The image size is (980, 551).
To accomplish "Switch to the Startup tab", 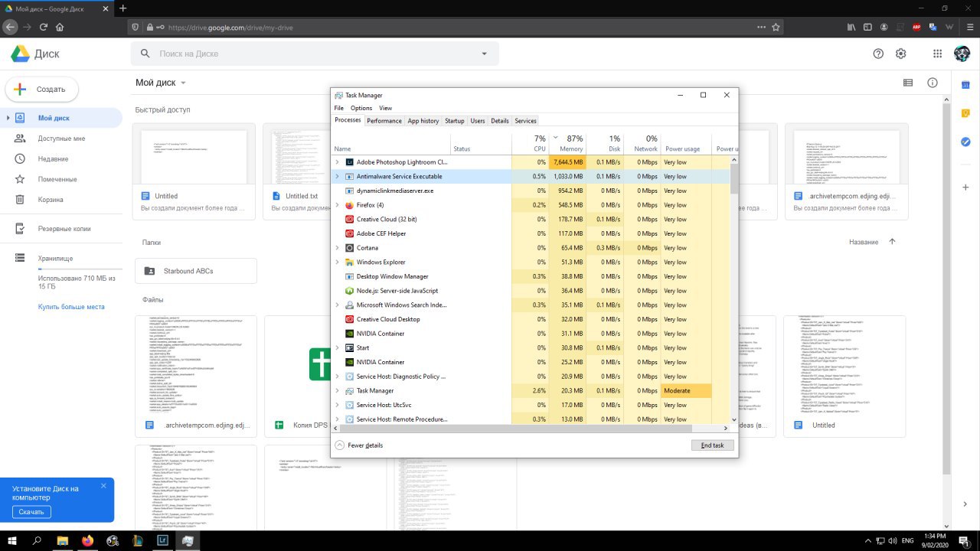I will point(455,121).
